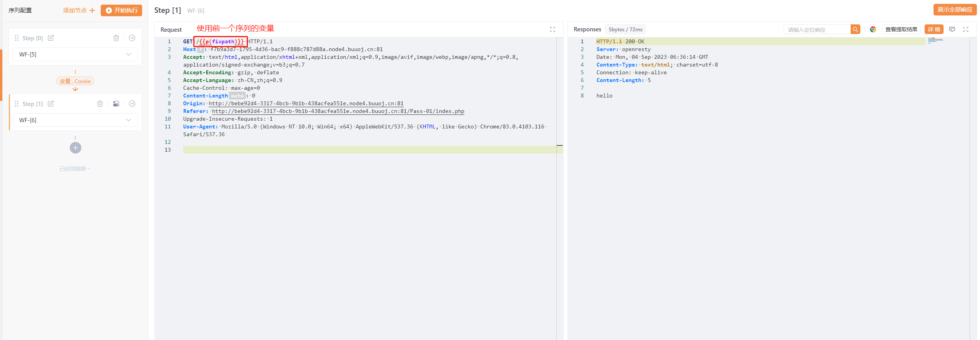Click the comment bubble icon in Responses
This screenshot has height=340, width=980.
(x=952, y=29)
